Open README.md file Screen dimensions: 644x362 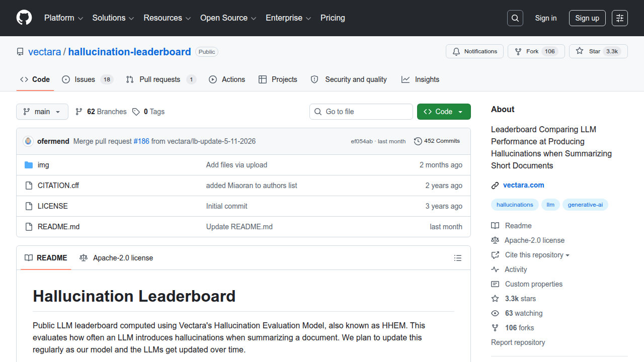[x=58, y=227]
